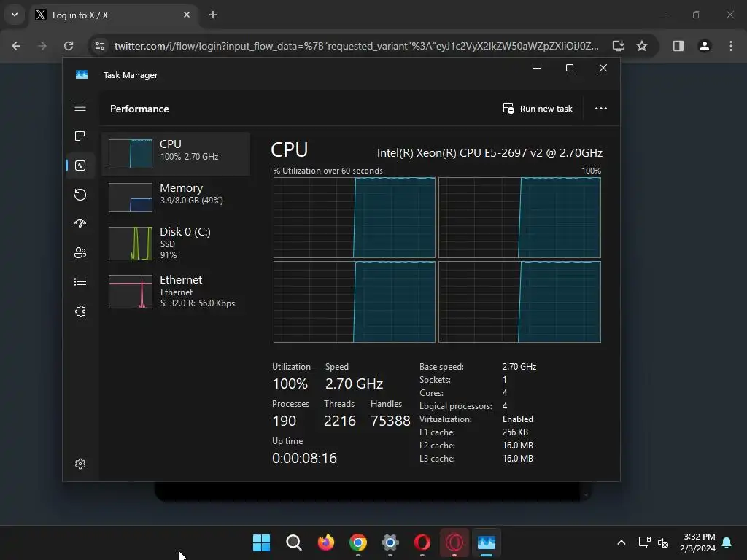Click the CPU mini graph thumbnail
Image resolution: width=747 pixels, height=560 pixels.
point(131,154)
